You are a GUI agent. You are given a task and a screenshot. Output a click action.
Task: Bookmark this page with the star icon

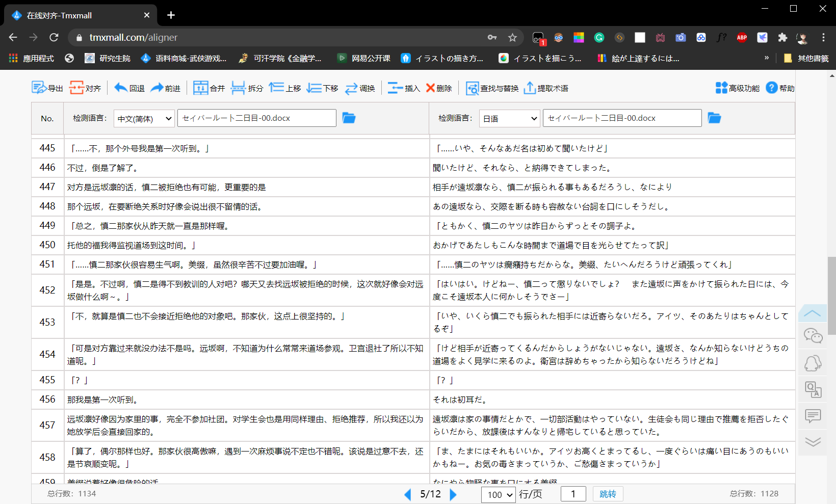[x=512, y=37]
